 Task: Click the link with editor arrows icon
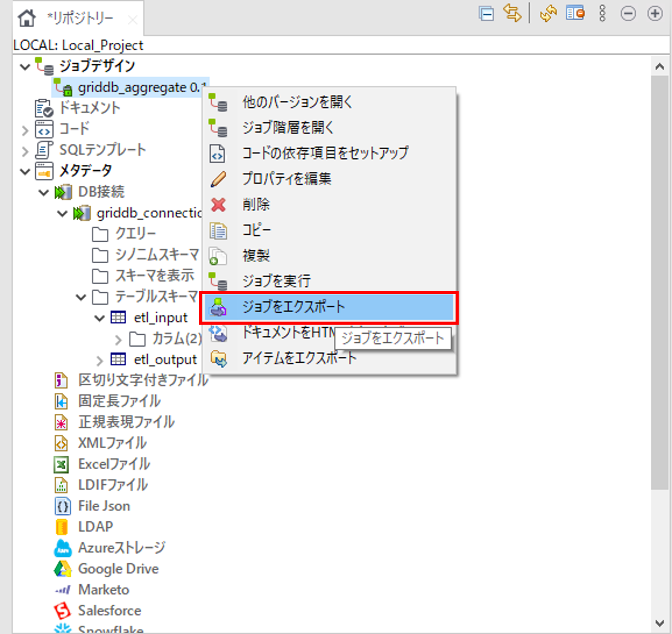[512, 13]
